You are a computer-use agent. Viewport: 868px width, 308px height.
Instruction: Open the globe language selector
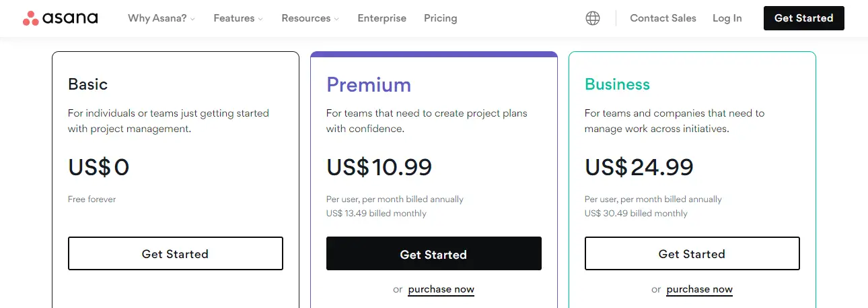tap(593, 18)
